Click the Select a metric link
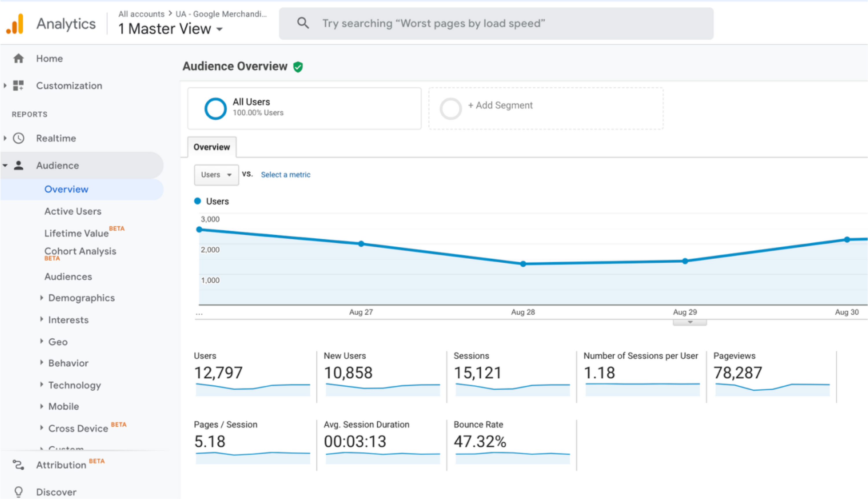 coord(286,174)
